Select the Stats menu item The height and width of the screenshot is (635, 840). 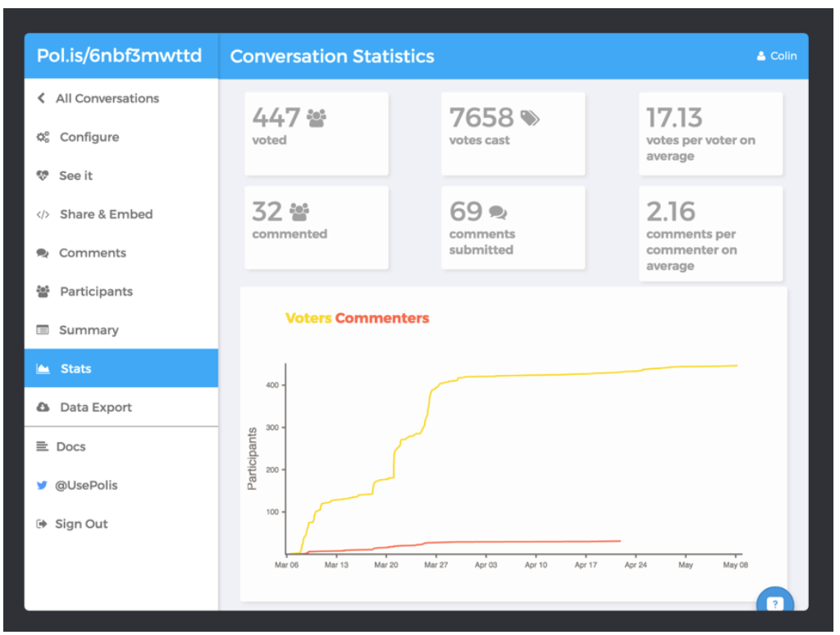click(x=121, y=368)
